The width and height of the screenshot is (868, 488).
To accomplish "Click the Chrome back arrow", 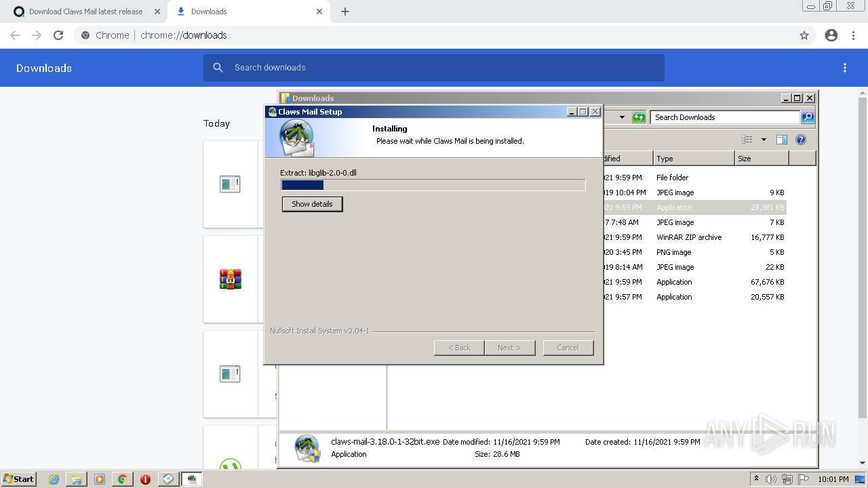I will [x=15, y=35].
